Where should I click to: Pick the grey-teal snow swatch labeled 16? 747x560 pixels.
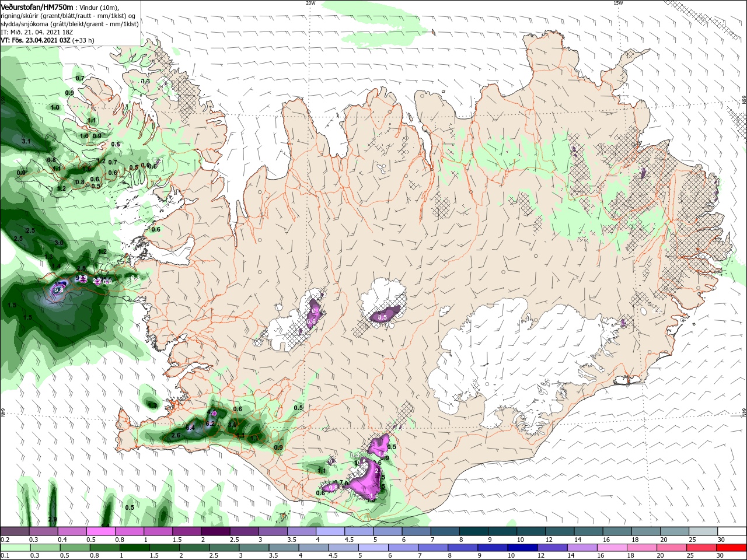coord(617,531)
